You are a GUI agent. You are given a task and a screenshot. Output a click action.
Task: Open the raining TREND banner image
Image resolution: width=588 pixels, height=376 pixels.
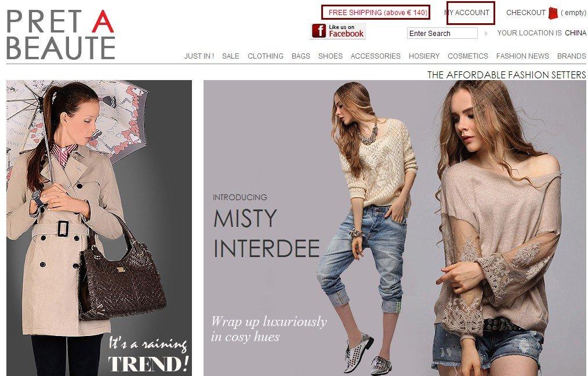pyautogui.click(x=99, y=228)
